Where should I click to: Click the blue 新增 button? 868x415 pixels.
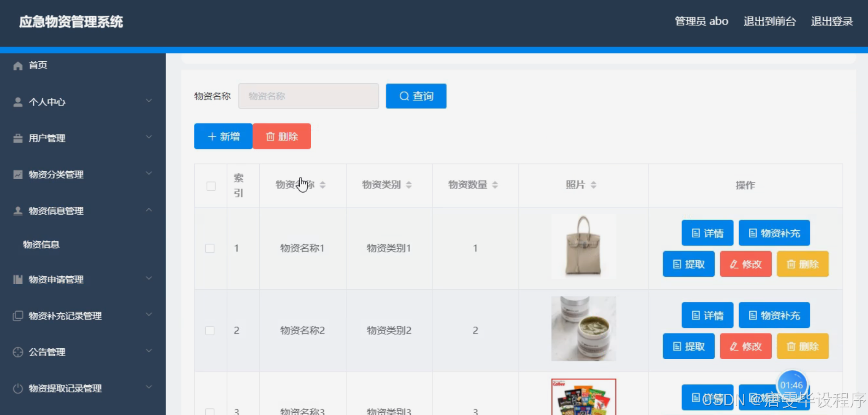pos(223,136)
